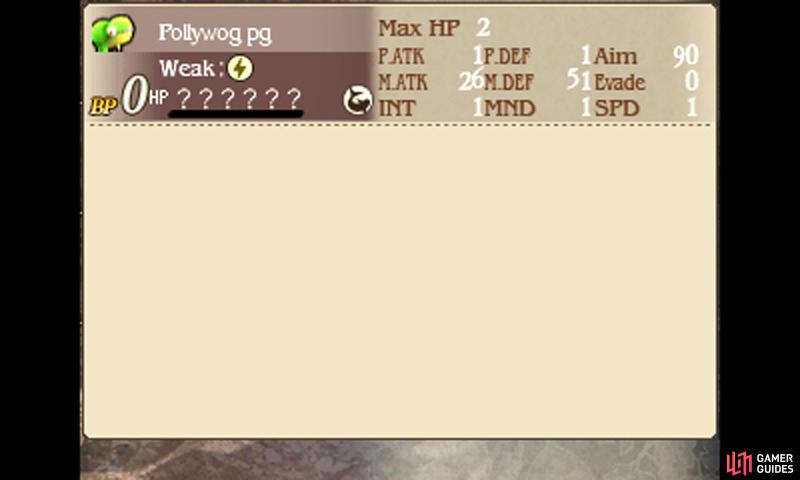Select the Pollywog pg name label
800x480 pixels.
coord(215,34)
